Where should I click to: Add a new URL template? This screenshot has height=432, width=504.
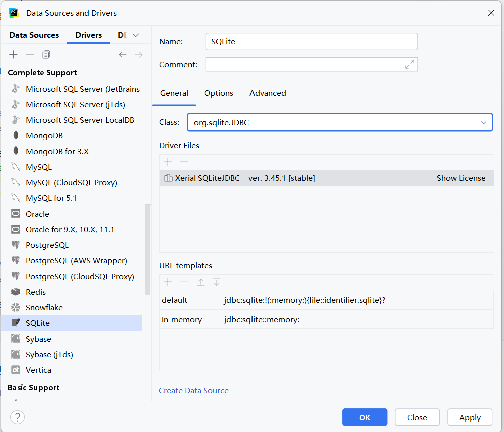tap(168, 282)
